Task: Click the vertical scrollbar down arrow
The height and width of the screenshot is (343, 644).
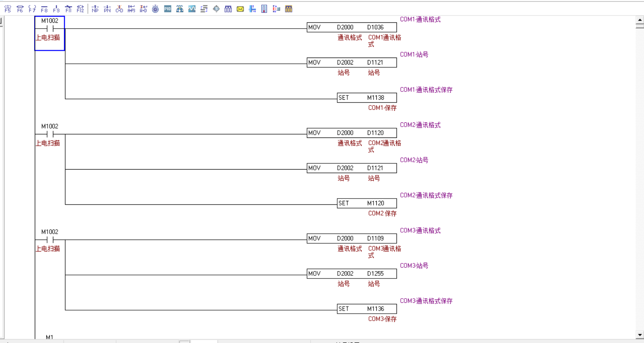Action: (x=640, y=335)
